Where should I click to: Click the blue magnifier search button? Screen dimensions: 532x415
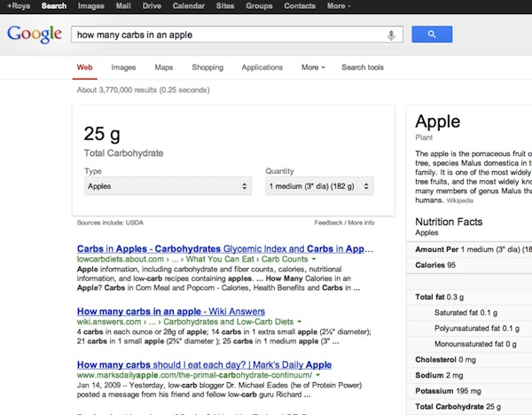click(432, 35)
